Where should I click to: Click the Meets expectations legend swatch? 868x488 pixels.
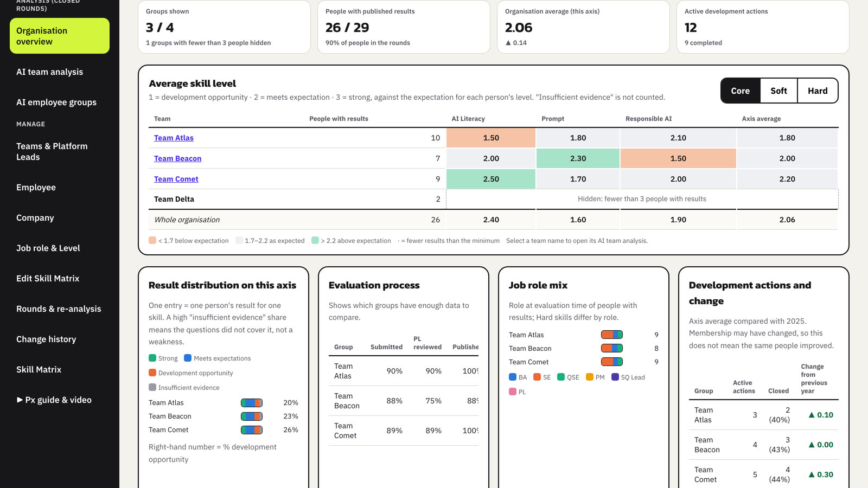pyautogui.click(x=188, y=358)
